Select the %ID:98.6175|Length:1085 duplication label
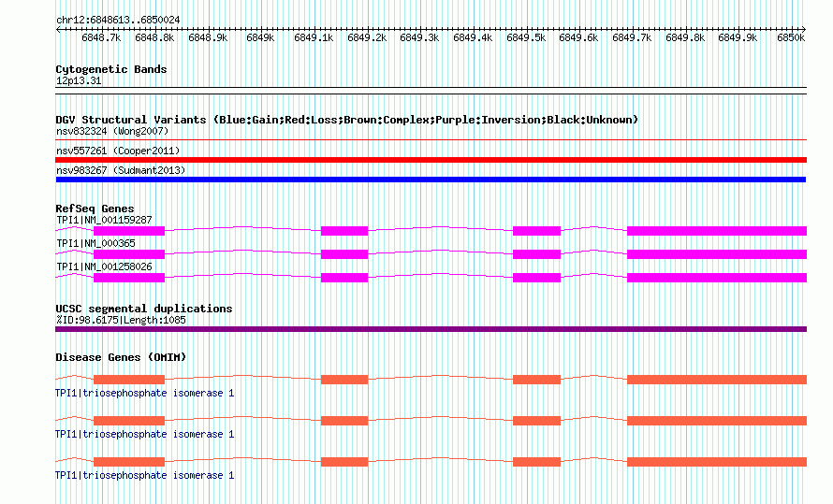Image resolution: width=833 pixels, height=504 pixels. [x=121, y=320]
